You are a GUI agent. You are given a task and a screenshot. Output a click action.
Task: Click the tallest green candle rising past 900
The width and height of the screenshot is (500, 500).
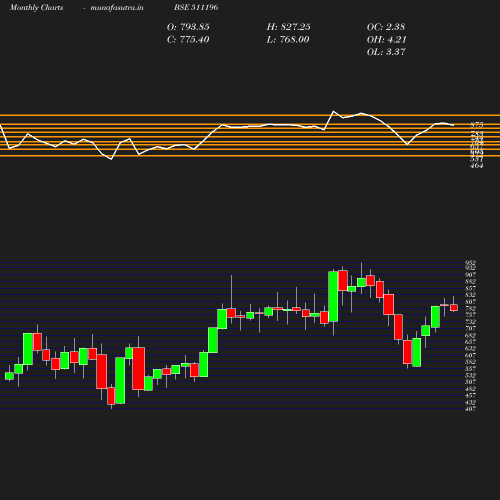tap(333, 297)
